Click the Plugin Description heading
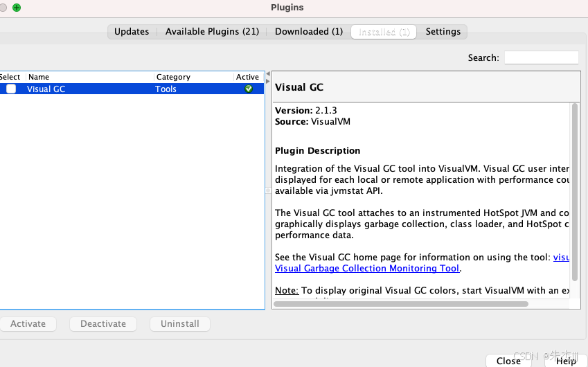588x367 pixels. [317, 151]
